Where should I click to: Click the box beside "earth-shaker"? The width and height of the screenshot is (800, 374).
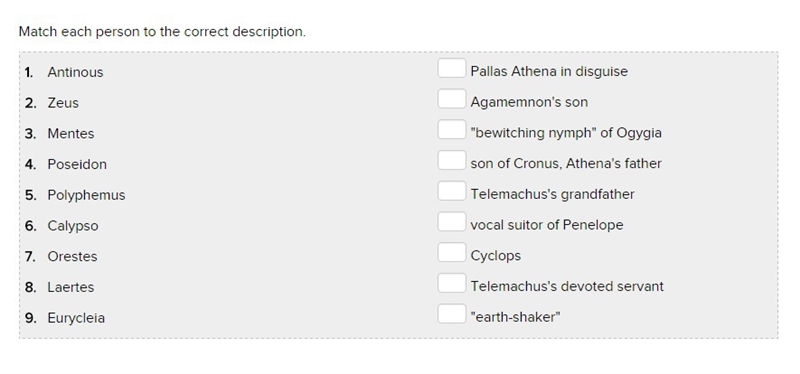pyautogui.click(x=452, y=314)
